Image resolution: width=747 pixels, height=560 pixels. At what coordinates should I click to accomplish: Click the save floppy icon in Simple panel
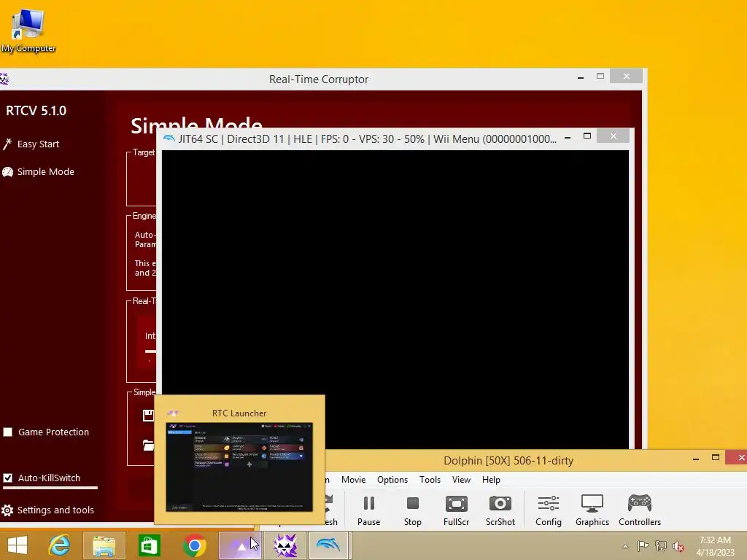pyautogui.click(x=148, y=415)
